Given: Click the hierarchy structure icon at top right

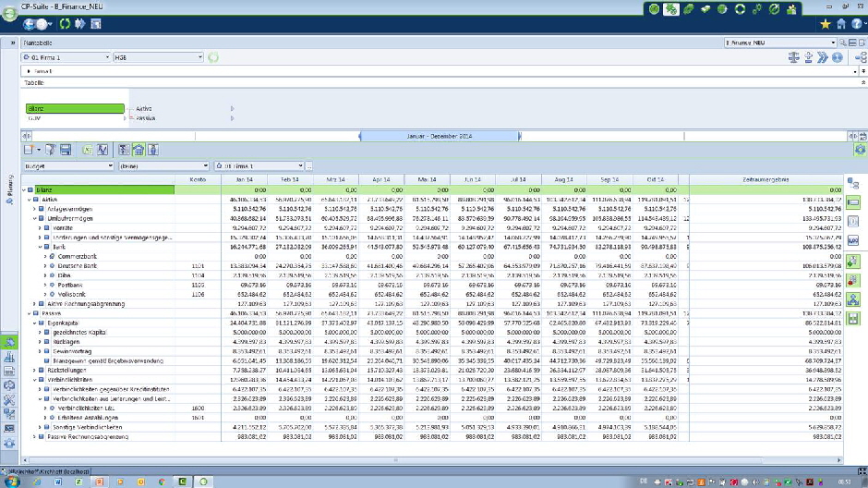Looking at the screenshot, I should point(861,57).
